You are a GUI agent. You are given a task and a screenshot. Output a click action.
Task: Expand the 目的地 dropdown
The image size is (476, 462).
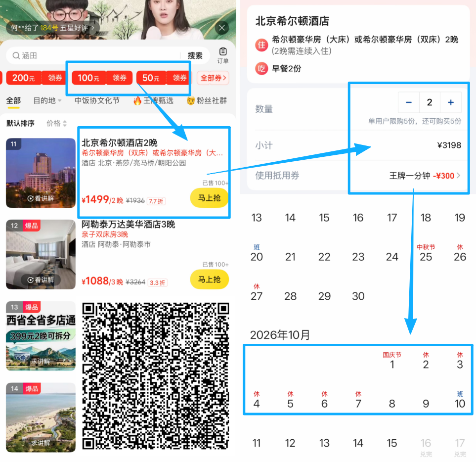tap(47, 100)
